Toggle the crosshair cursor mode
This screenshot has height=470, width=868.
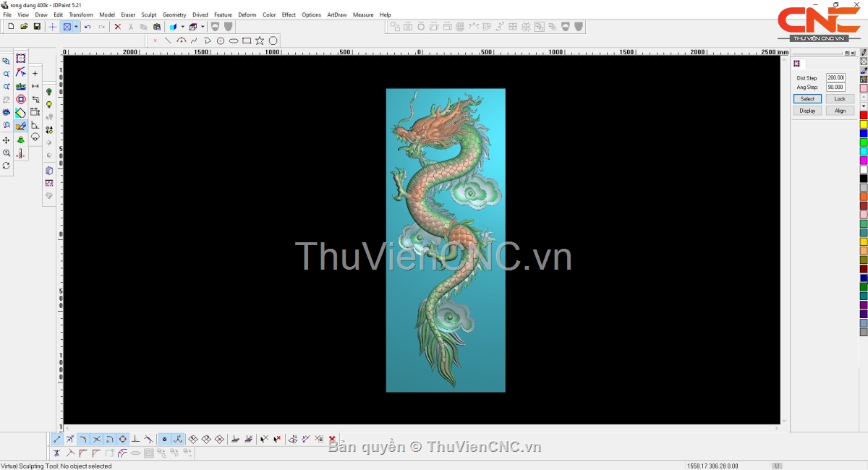coord(52,27)
